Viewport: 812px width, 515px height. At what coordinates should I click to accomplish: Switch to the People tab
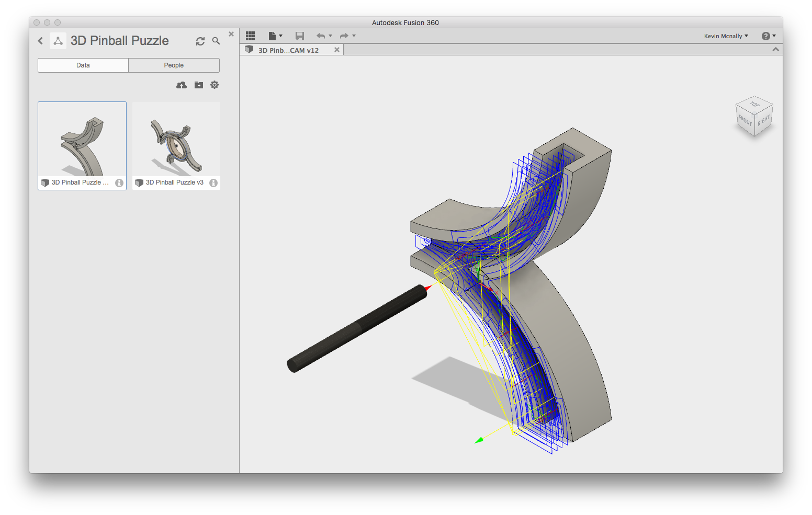click(x=174, y=65)
